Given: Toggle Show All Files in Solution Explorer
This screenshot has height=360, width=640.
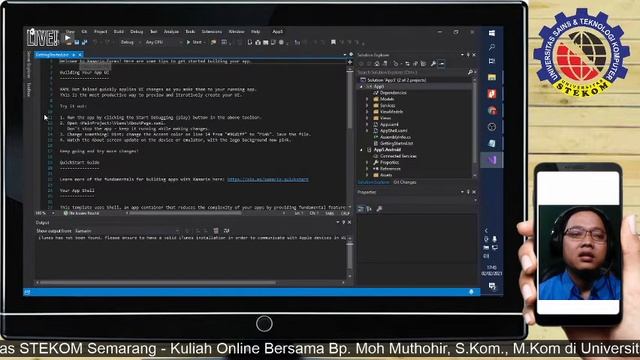Looking at the screenshot, I should coord(423,64).
